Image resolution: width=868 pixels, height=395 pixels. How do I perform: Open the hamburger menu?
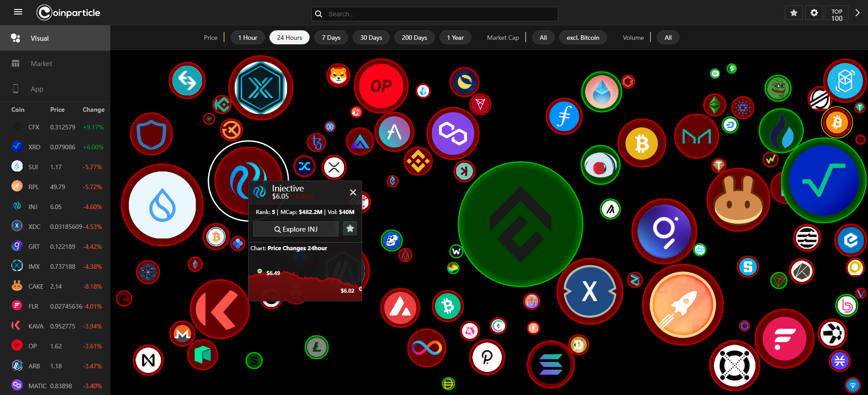pyautogui.click(x=18, y=12)
